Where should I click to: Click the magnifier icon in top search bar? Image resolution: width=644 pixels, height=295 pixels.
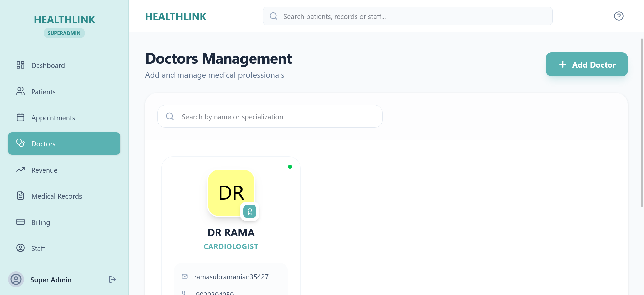click(274, 16)
